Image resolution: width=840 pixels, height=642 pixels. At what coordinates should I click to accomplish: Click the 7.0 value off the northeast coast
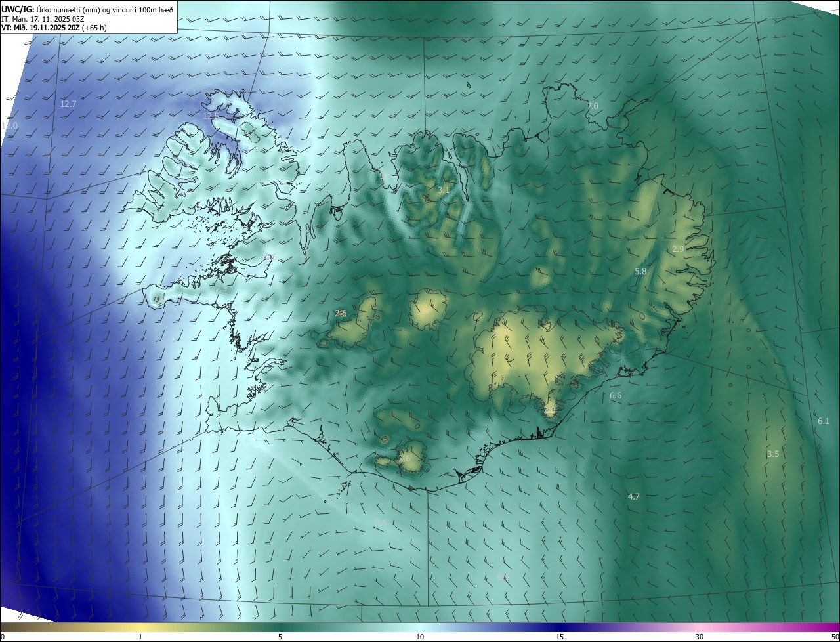(x=593, y=106)
